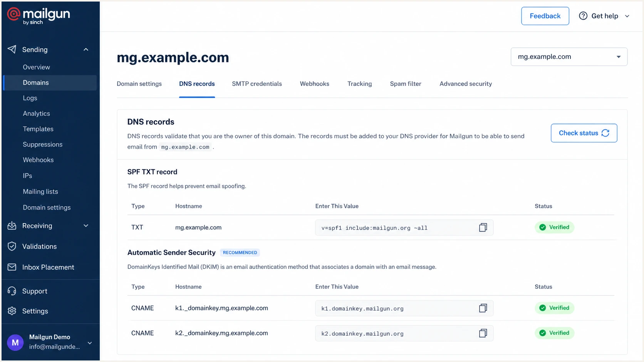Copy the k1.domainkey.mailgun.org value
The image size is (644, 362).
click(x=483, y=308)
